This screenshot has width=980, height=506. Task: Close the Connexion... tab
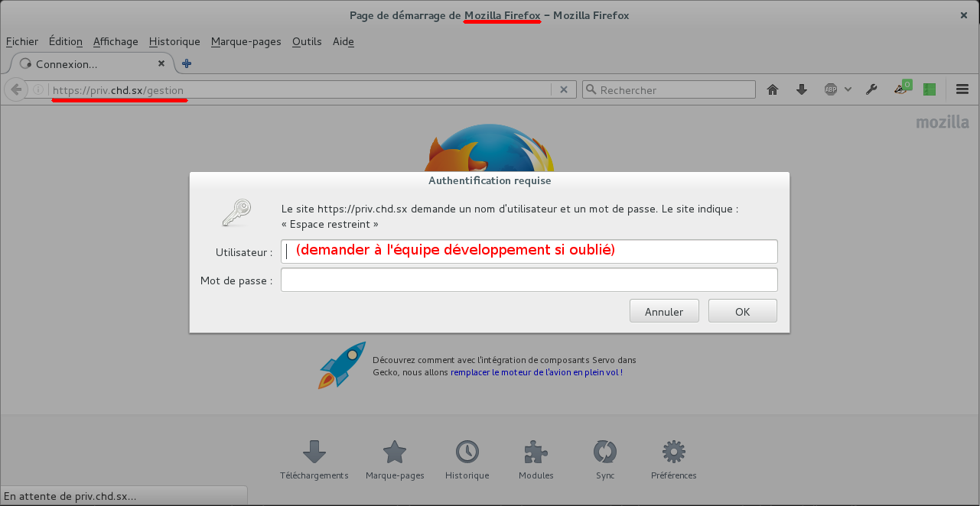[x=161, y=63]
